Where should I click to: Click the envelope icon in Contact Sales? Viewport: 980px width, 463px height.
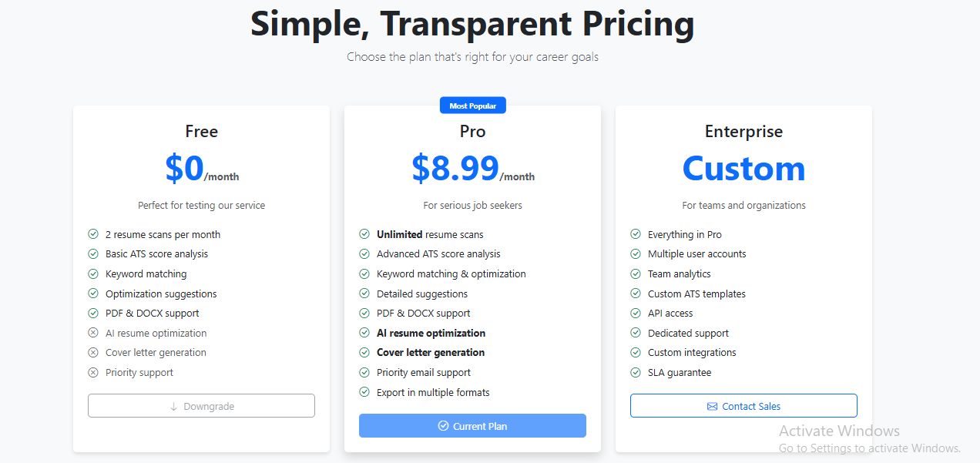click(x=712, y=406)
